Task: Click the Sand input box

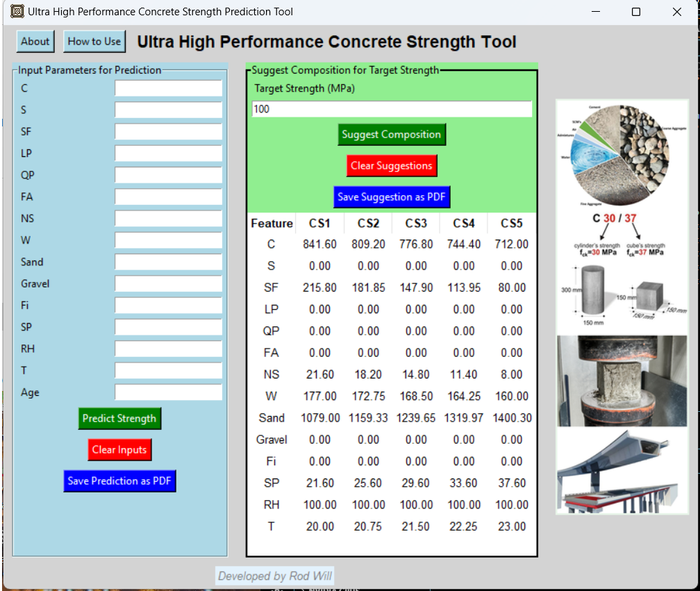Action: pyautogui.click(x=168, y=263)
